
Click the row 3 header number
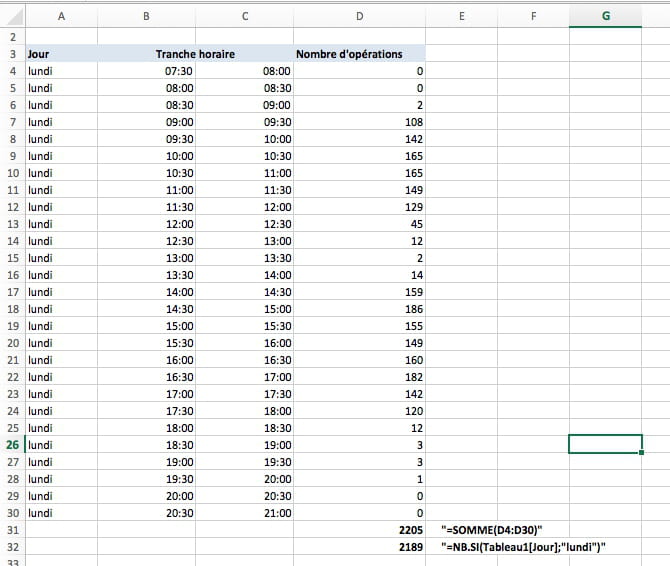pos(12,53)
